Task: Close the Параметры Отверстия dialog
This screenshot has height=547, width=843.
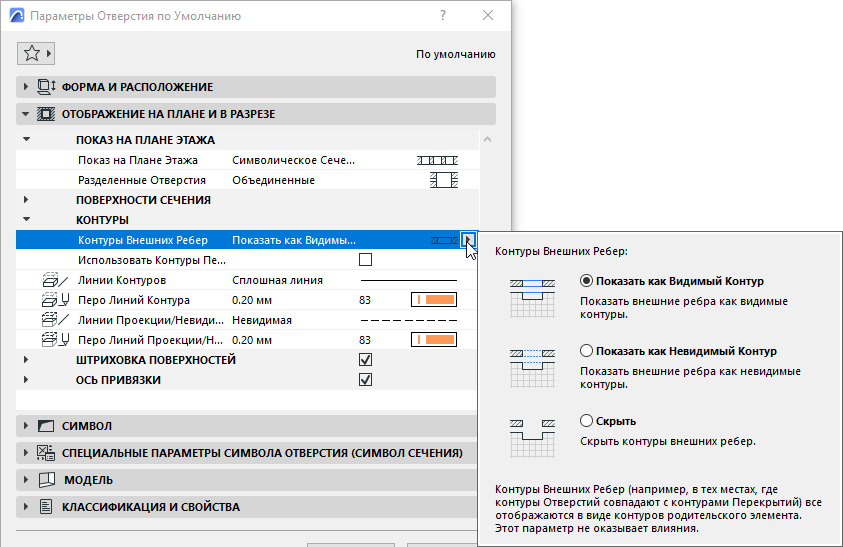Action: point(488,15)
